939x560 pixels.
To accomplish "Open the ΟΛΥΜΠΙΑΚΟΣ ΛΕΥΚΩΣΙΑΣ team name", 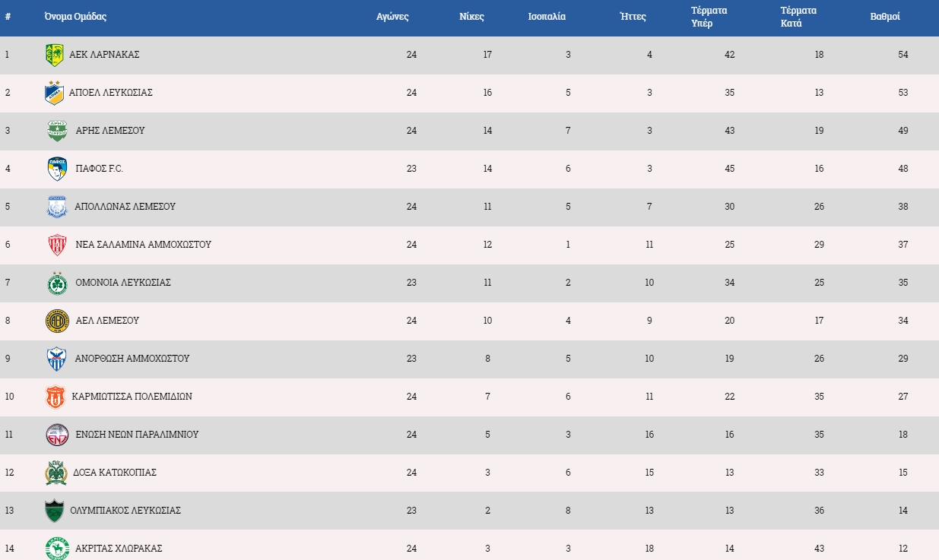I will (x=125, y=511).
